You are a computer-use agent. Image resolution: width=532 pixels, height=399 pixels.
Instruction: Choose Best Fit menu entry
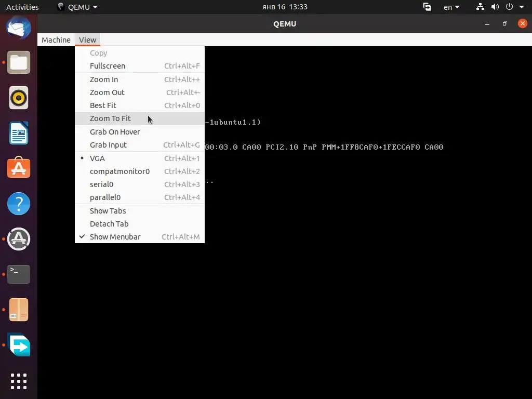coord(139,105)
